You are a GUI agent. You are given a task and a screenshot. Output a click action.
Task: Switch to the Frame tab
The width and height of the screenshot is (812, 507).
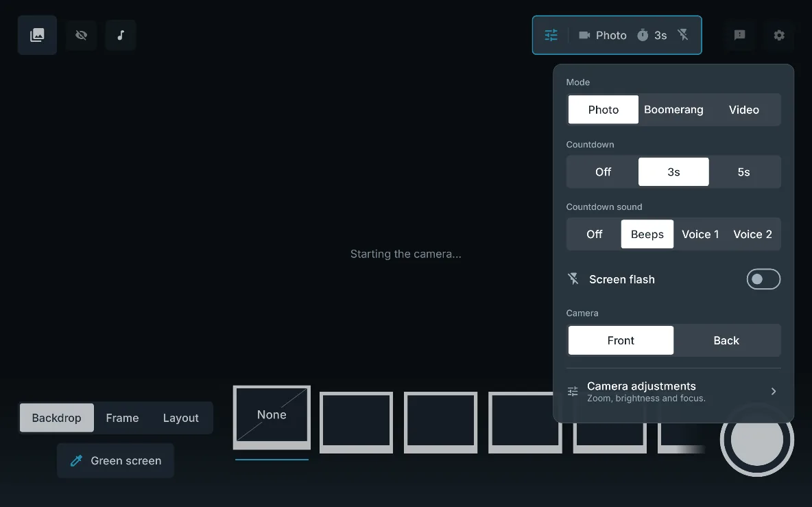pos(122,418)
